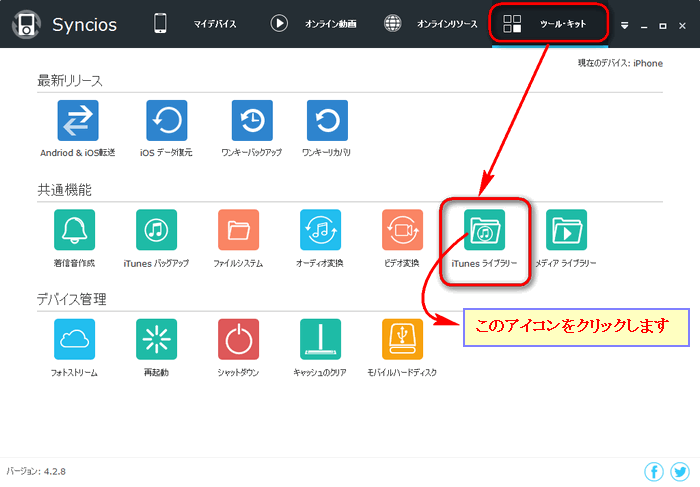Screen dimensions: 700x487
Task: Click the 最新リリース section heading
Action: click(70, 81)
